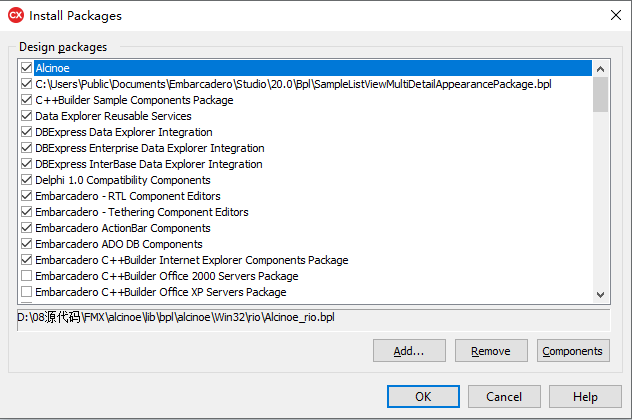
Task: Click the Remove button
Action: coord(491,351)
